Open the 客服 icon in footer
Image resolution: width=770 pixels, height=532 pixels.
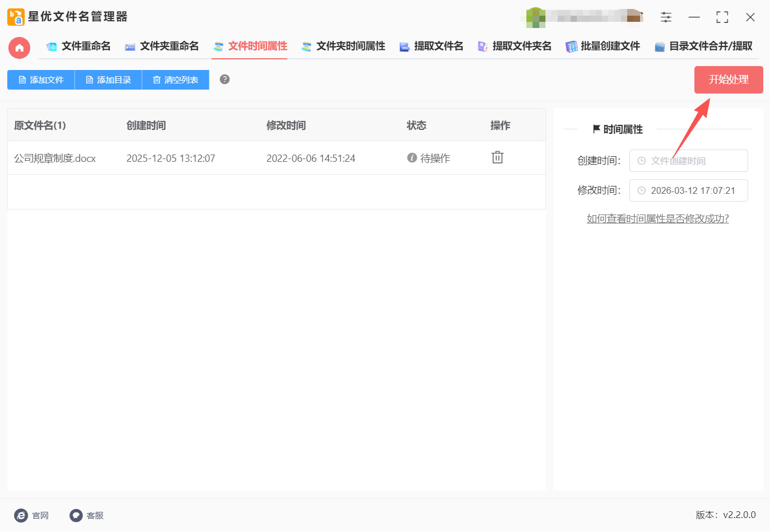point(75,515)
